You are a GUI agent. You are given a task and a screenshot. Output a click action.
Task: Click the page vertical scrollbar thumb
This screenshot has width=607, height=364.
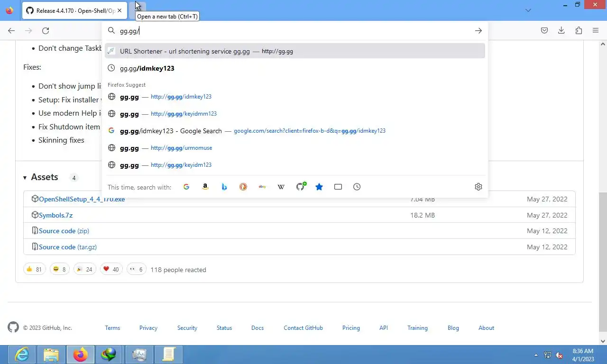coord(603,262)
